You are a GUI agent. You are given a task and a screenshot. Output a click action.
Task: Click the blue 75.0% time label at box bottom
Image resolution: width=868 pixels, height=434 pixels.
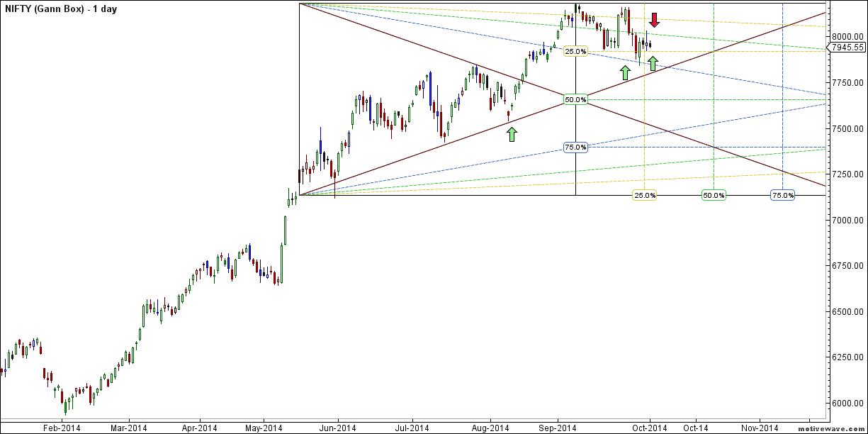click(x=782, y=195)
